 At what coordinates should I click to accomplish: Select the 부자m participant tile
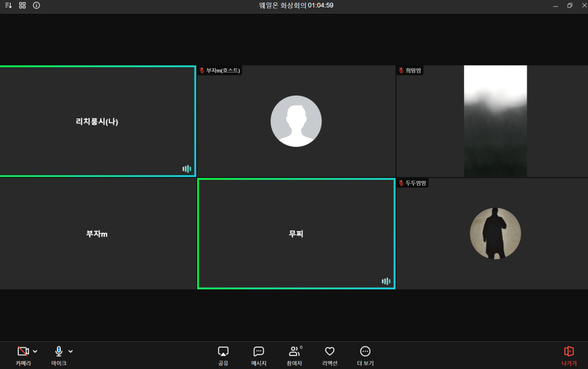(x=97, y=234)
